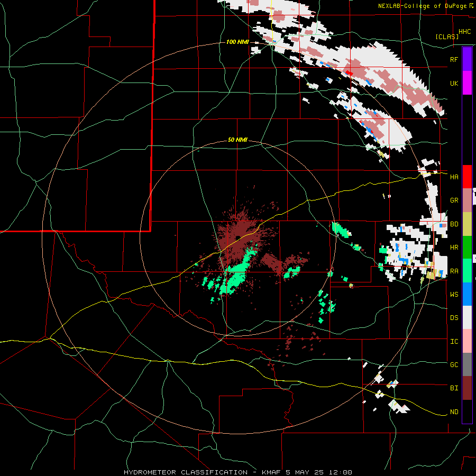Pick the mint green RA legend swatch
The height and width of the screenshot is (476, 476).
click(467, 271)
